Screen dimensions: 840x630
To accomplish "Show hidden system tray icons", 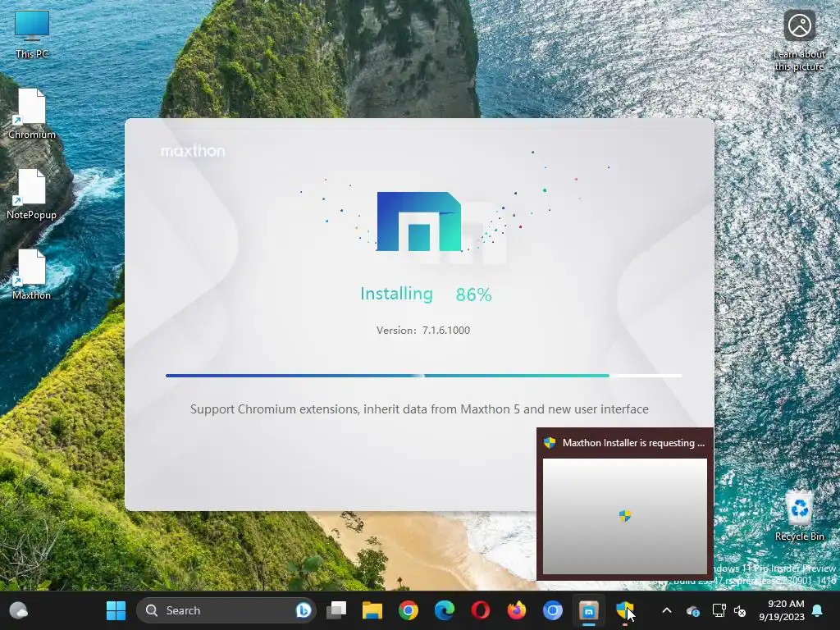I will [667, 610].
